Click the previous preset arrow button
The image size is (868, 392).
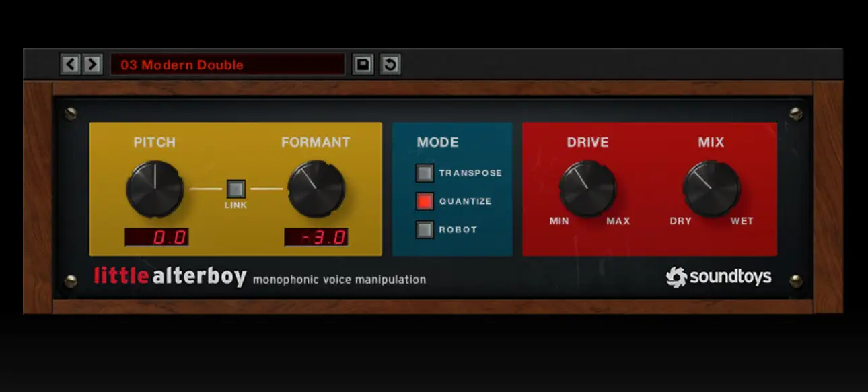point(71,65)
